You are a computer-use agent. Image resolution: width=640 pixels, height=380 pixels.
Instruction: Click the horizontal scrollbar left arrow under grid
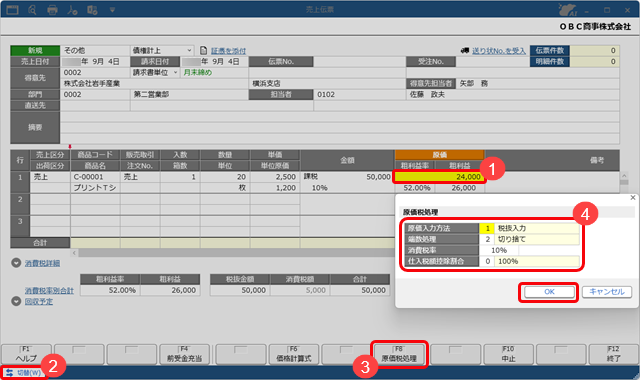(x=74, y=253)
